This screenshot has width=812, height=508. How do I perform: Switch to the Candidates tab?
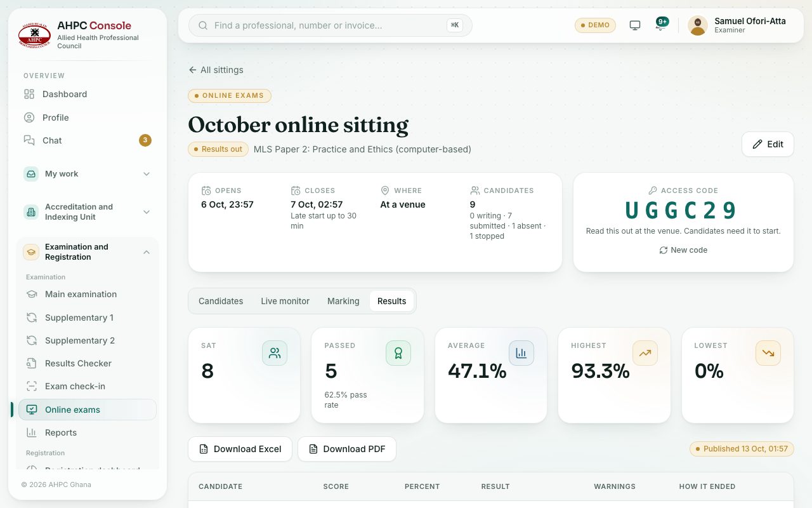[221, 301]
